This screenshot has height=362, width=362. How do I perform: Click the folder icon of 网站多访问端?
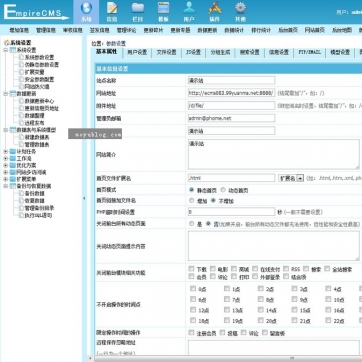pyautogui.click(x=13, y=173)
